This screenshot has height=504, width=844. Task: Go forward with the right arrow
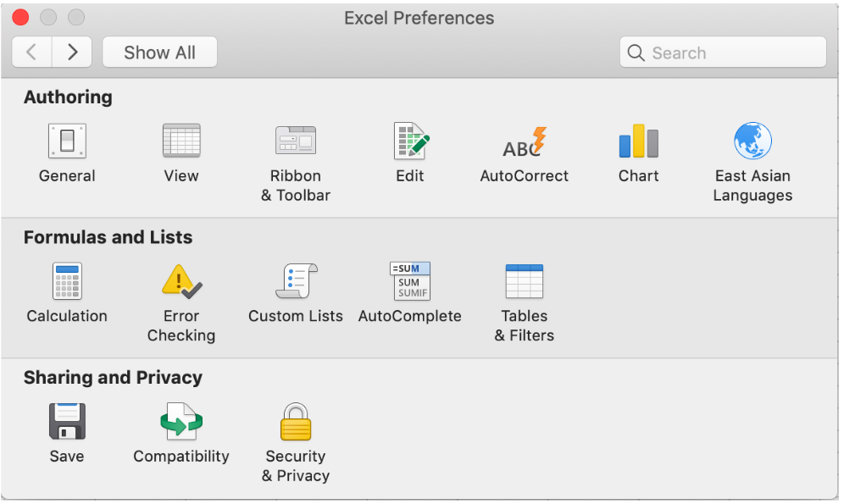click(x=72, y=53)
